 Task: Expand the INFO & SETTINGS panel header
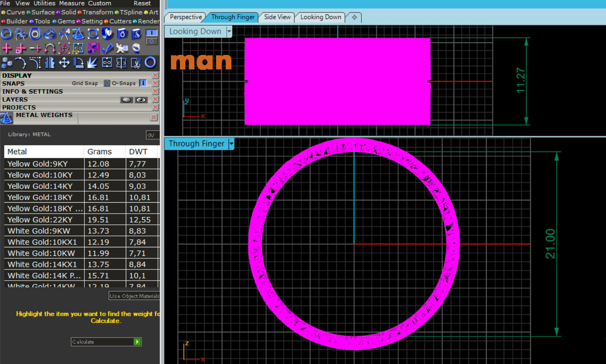pyautogui.click(x=80, y=92)
